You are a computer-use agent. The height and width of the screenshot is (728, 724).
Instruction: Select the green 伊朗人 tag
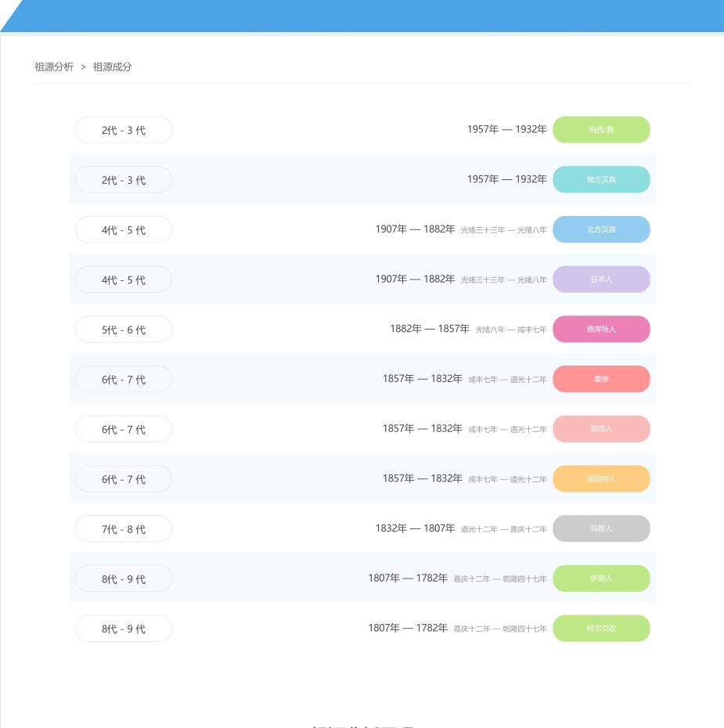(x=601, y=578)
